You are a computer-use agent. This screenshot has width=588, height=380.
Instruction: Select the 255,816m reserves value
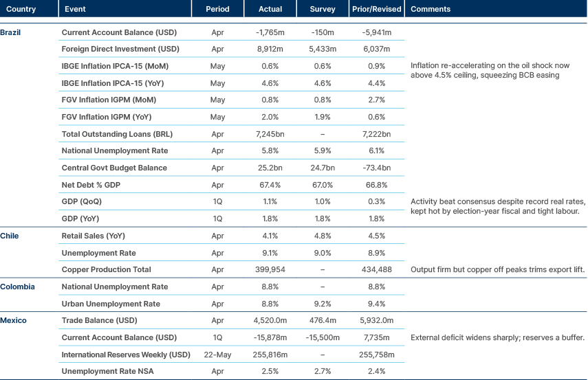click(270, 355)
